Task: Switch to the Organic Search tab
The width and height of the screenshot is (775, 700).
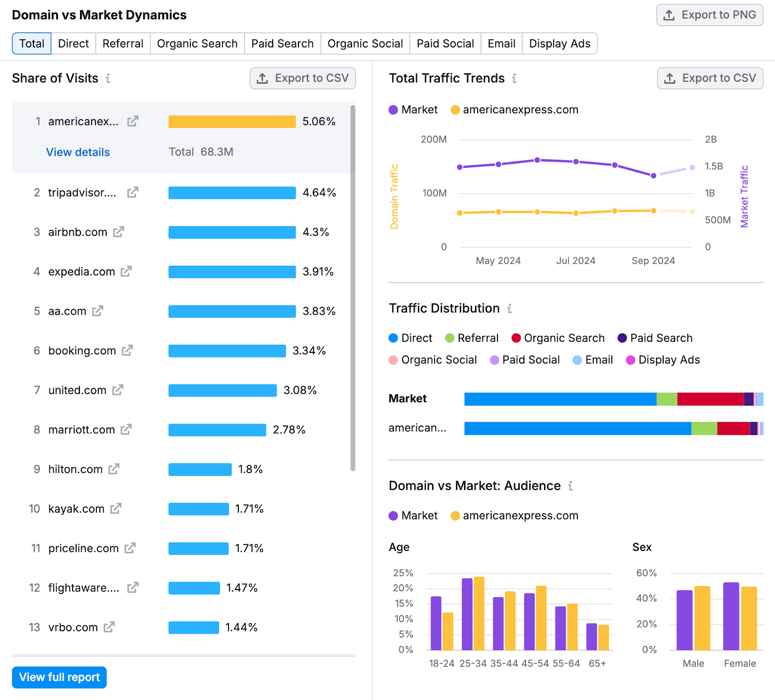Action: pos(197,44)
